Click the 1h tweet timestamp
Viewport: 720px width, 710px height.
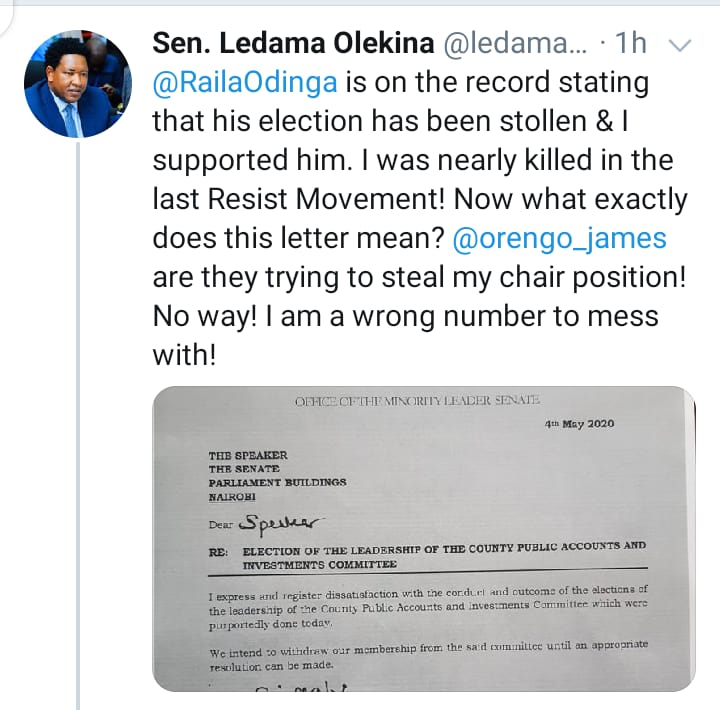point(633,45)
